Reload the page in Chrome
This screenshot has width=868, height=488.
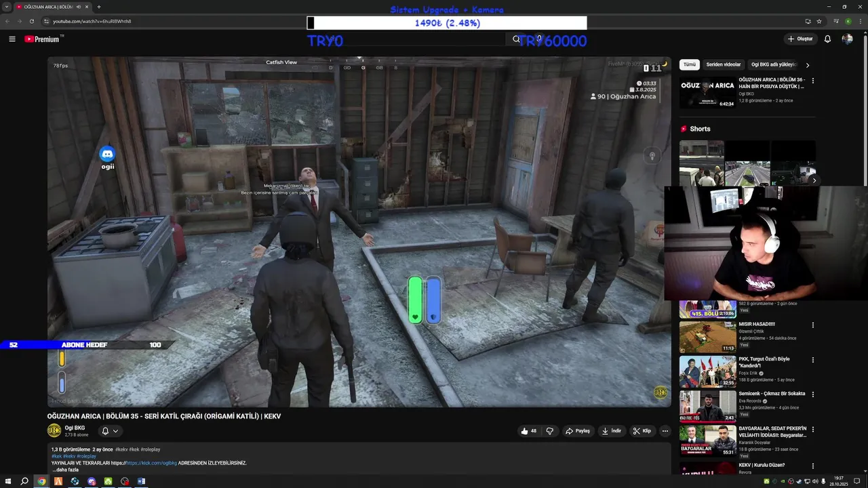[31, 21]
